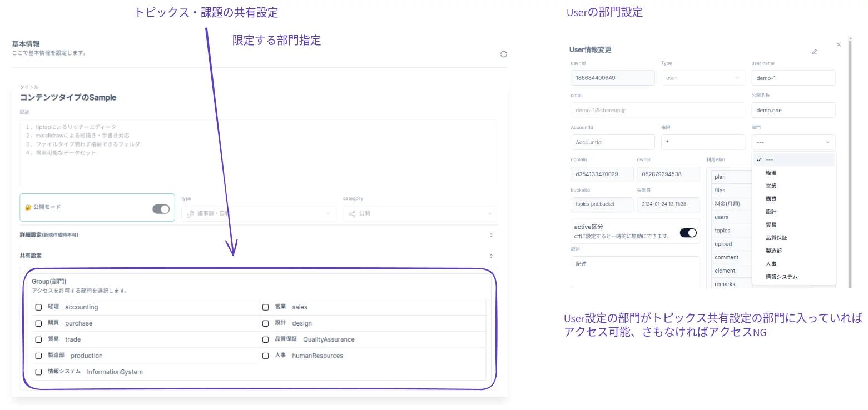Click the topics row in 利用Plan
The image size is (868, 410).
[x=731, y=231]
